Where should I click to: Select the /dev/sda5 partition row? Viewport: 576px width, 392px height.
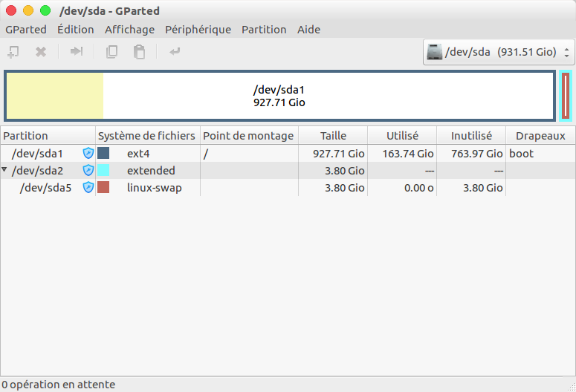tap(45, 188)
